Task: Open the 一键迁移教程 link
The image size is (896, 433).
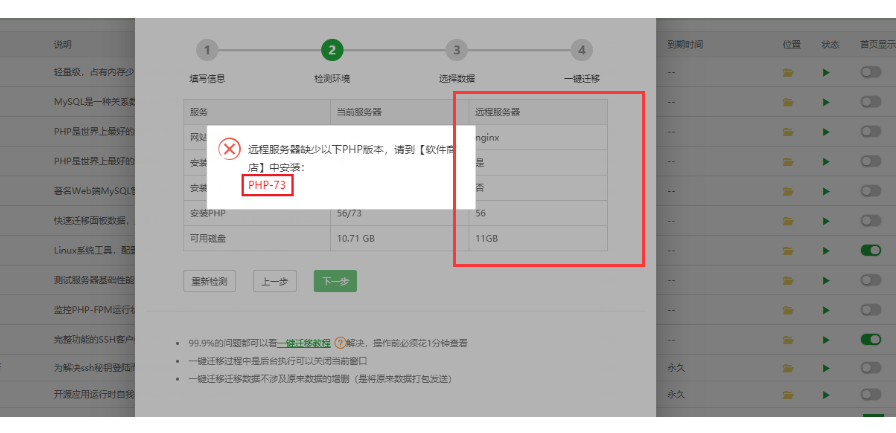Action: click(x=304, y=343)
